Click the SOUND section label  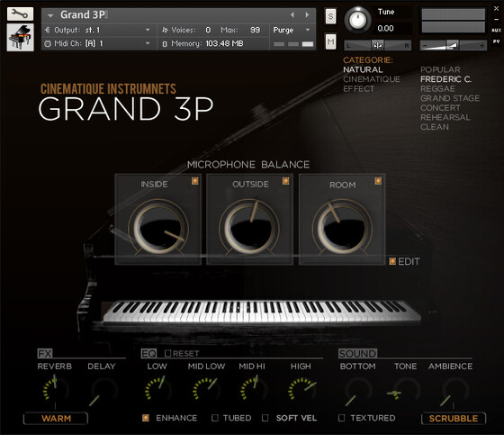(x=357, y=354)
